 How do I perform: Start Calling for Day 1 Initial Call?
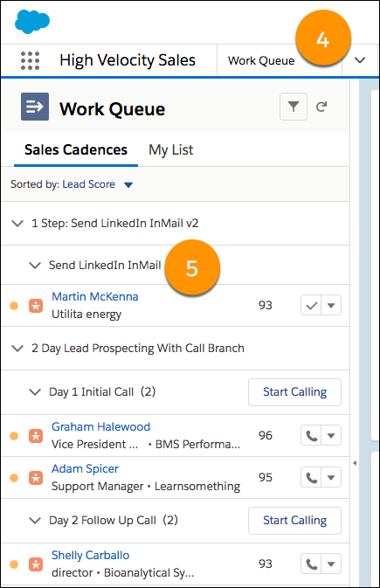point(295,392)
